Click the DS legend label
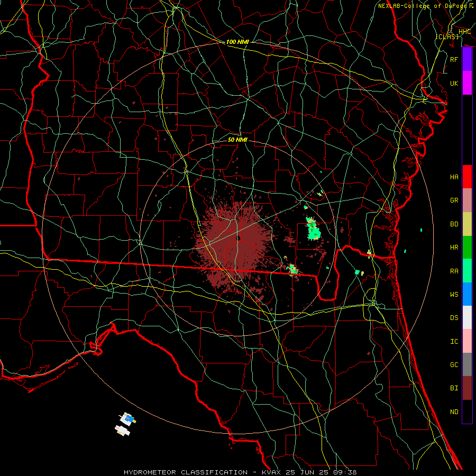The height and width of the screenshot is (476, 476). (x=454, y=318)
